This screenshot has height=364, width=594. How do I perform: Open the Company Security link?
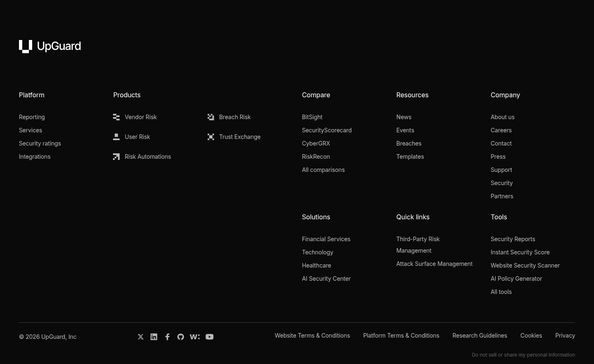tap(502, 183)
